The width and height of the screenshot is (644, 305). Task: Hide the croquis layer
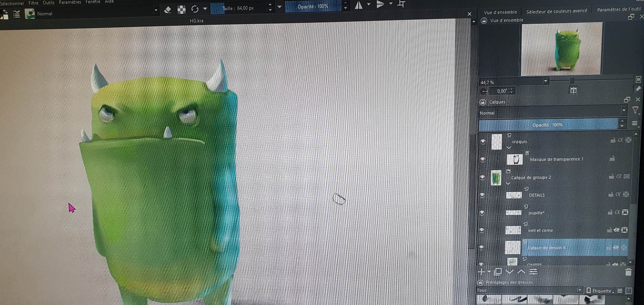click(484, 142)
